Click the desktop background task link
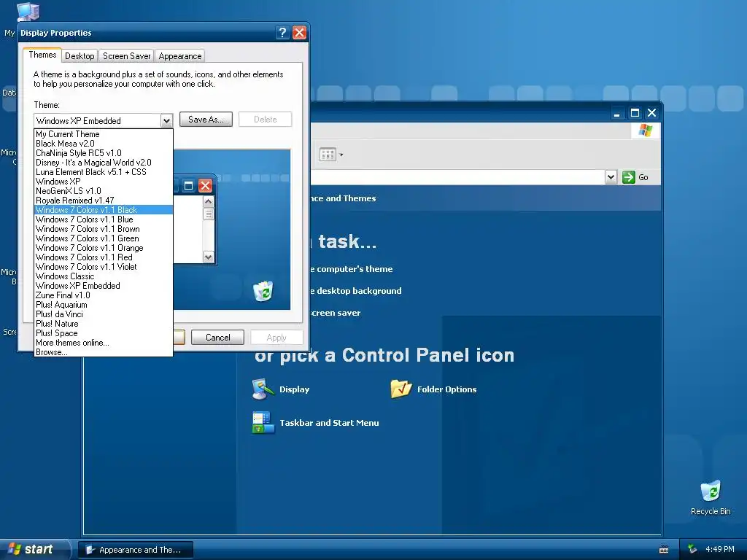This screenshot has height=560, width=747. point(356,291)
